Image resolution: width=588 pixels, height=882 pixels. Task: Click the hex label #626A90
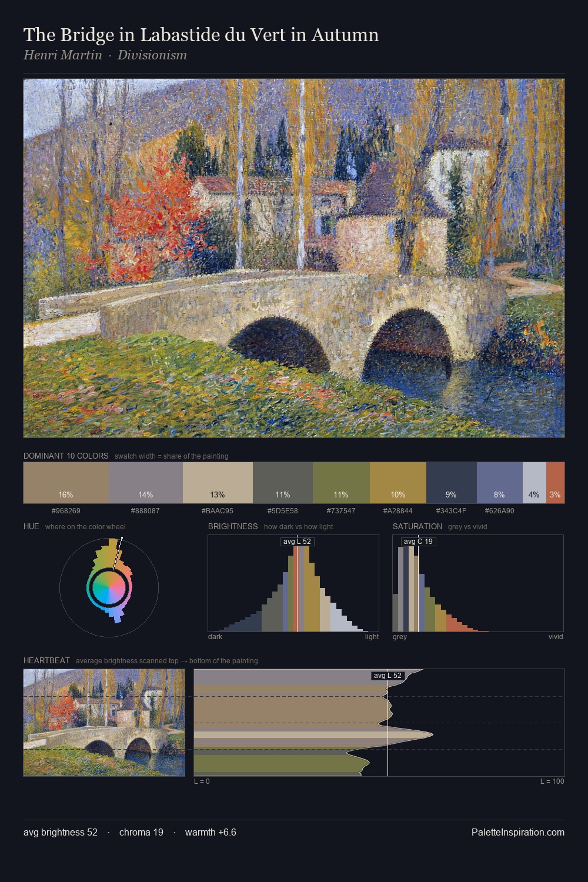[x=499, y=511]
